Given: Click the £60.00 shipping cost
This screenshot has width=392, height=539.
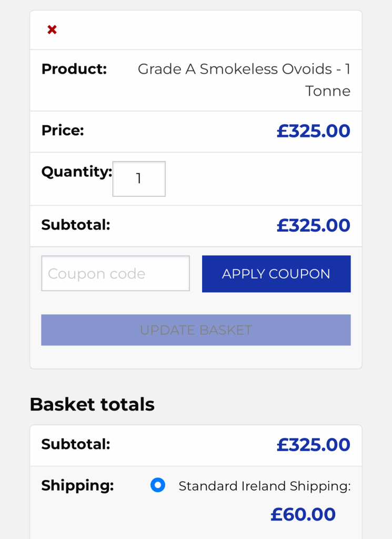Looking at the screenshot, I should click(x=303, y=514).
